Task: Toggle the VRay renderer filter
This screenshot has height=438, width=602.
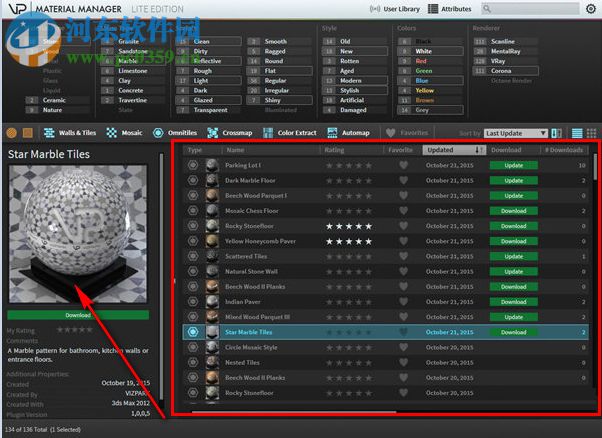Action: (x=505, y=61)
